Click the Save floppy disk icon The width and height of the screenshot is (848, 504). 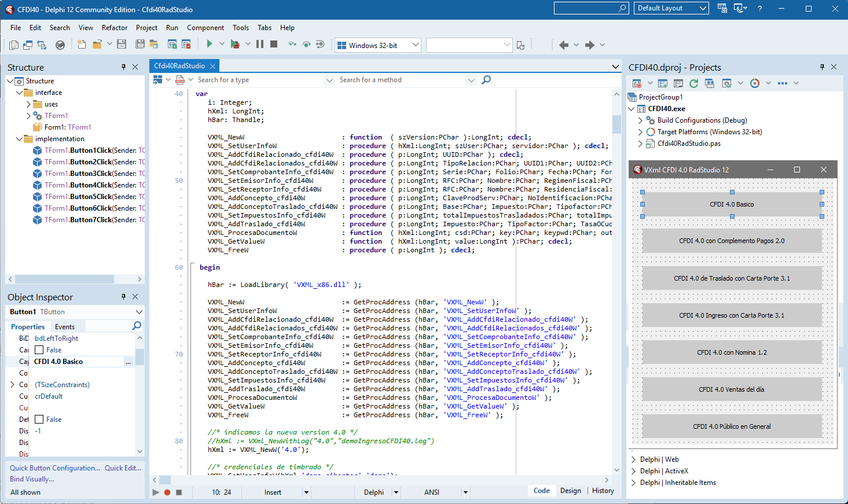coord(122,44)
